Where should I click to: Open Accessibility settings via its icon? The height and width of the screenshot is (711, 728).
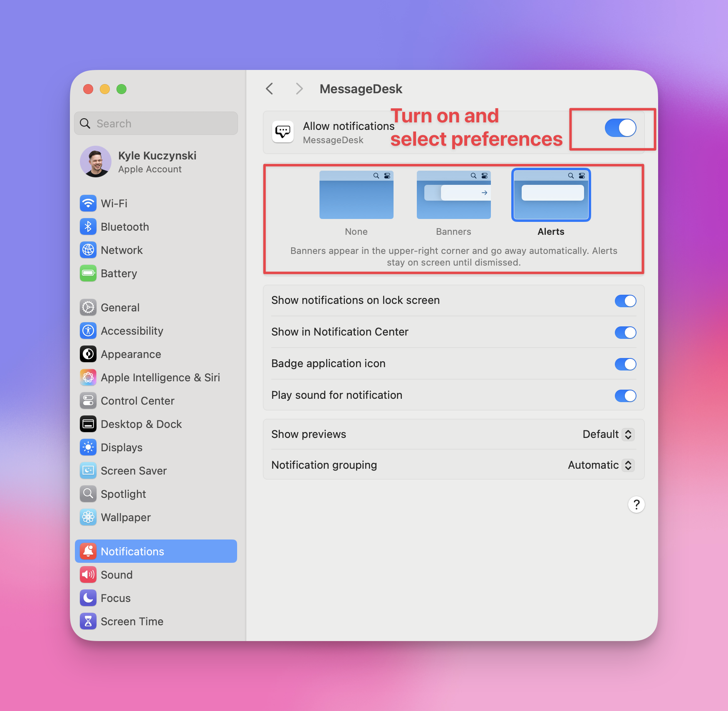(x=88, y=331)
